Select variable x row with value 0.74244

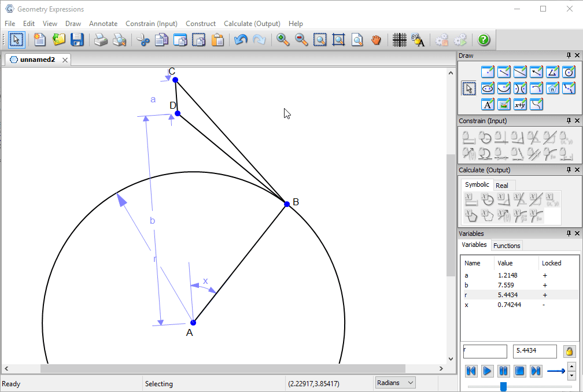click(x=519, y=305)
